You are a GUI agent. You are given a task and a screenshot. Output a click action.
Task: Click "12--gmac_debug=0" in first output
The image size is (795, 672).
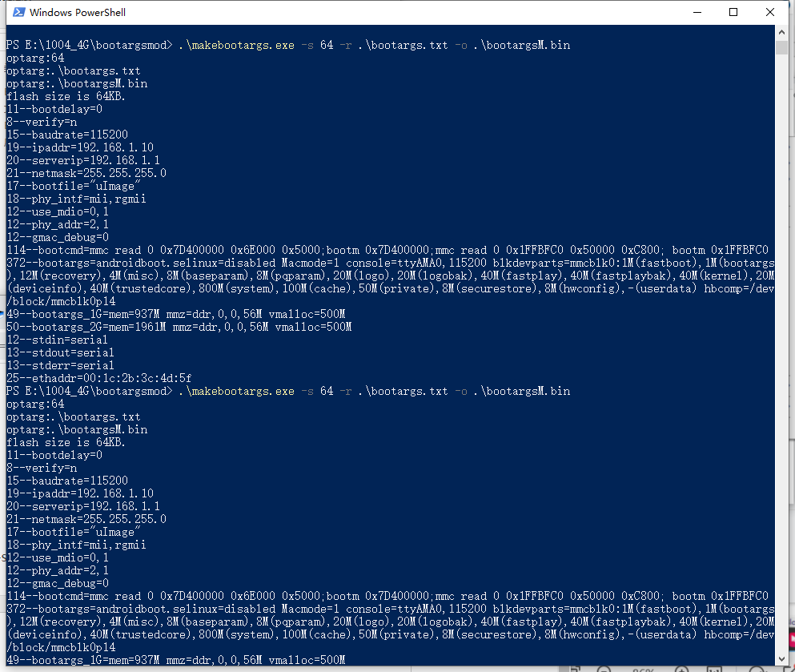pyautogui.click(x=58, y=237)
